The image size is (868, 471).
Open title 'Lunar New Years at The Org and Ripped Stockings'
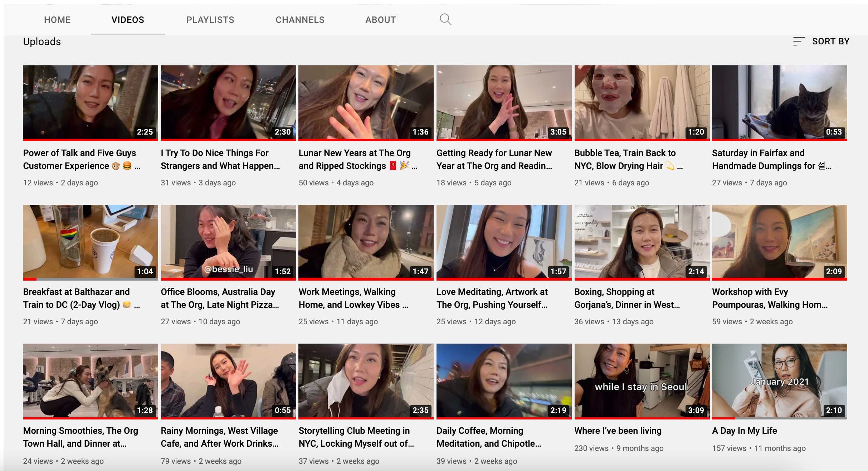click(x=358, y=159)
